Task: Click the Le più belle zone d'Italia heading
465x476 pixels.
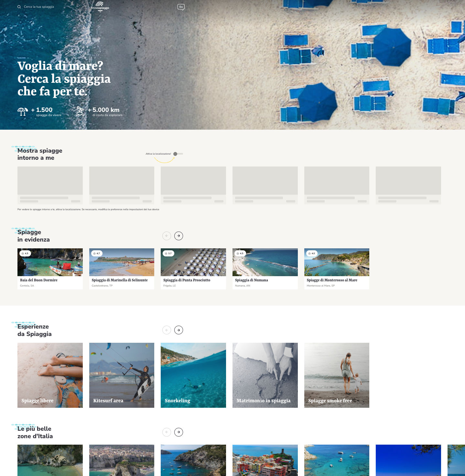Action: click(35, 432)
